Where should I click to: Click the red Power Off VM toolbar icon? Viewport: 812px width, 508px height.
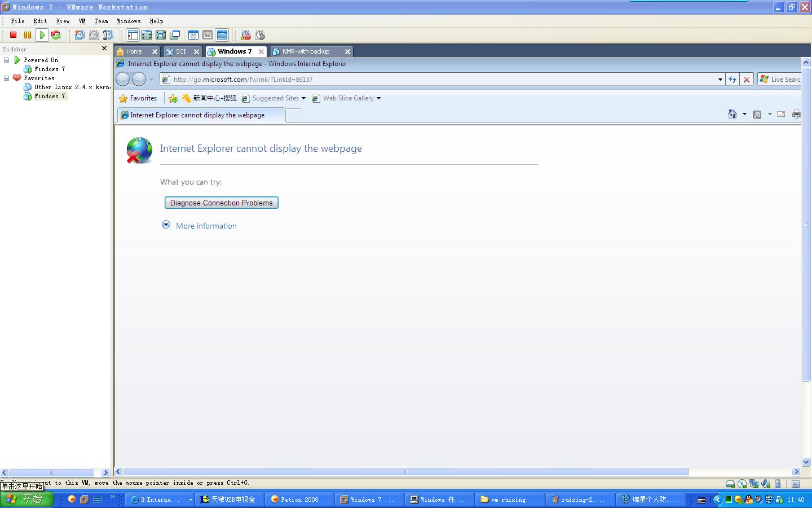pos(14,35)
